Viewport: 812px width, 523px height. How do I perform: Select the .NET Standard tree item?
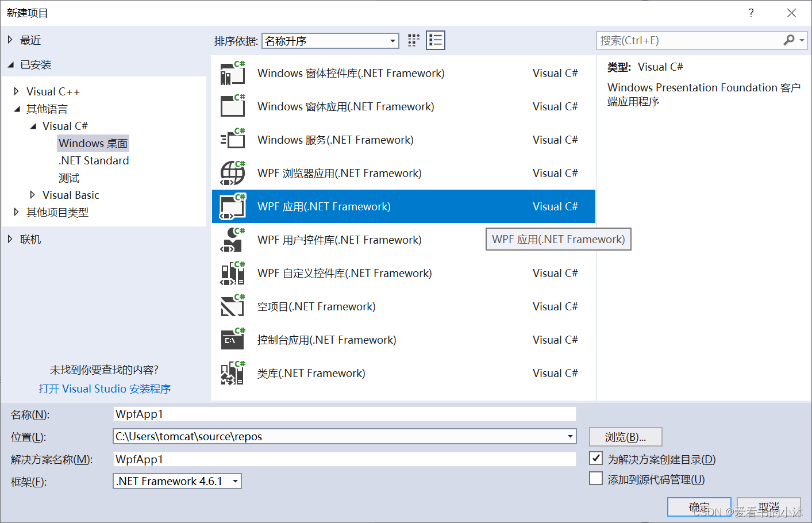pyautogui.click(x=94, y=160)
